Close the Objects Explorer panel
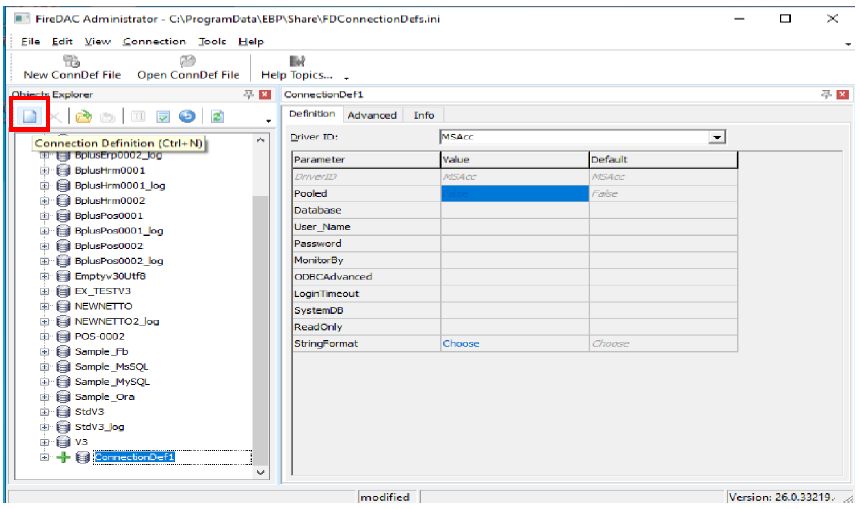This screenshot has height=509, width=860. pos(265,94)
